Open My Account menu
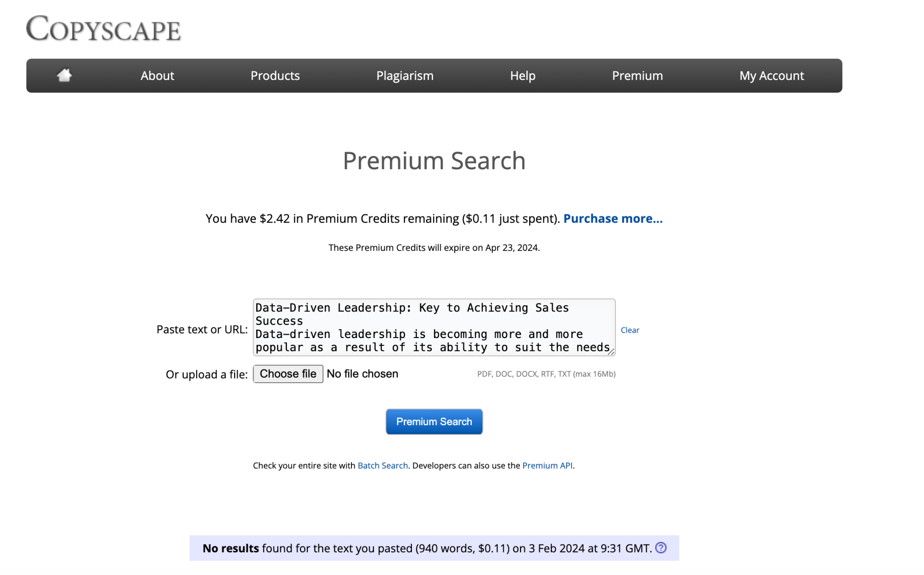924x575 pixels. coord(771,75)
